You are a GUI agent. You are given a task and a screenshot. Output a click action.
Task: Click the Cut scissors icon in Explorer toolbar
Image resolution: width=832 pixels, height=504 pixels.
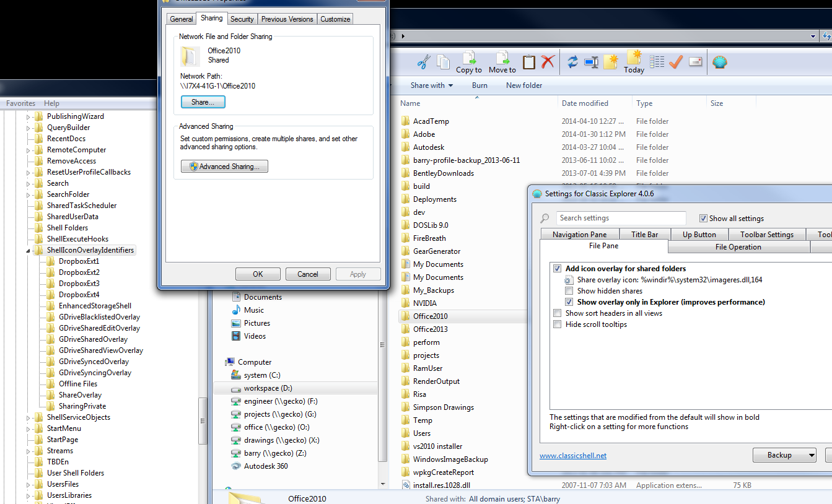pos(424,61)
